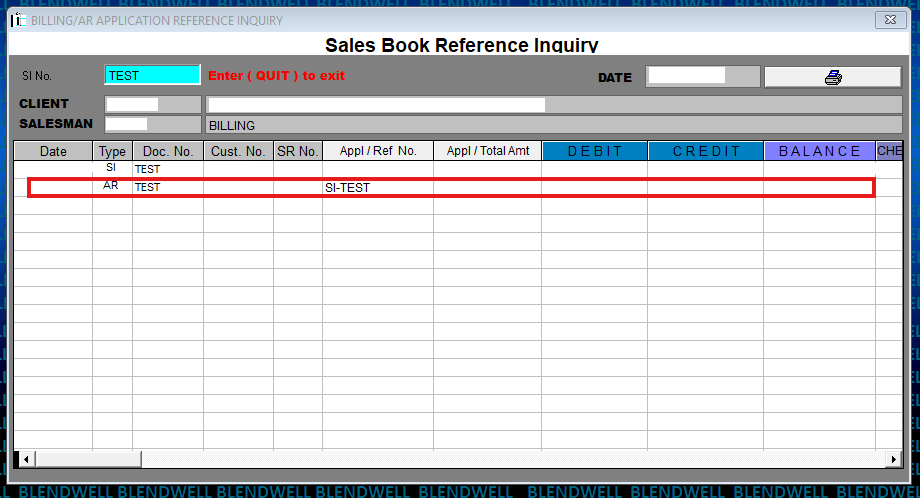Screen dimensions: 920x498
Task: Click the Cust. No. column header
Action: pyautogui.click(x=238, y=151)
